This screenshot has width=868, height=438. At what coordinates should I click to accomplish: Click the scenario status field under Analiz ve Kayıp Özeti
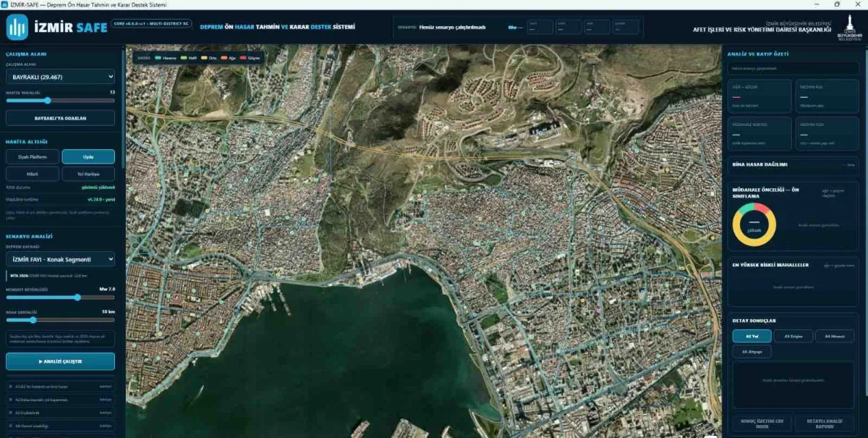pos(793,68)
